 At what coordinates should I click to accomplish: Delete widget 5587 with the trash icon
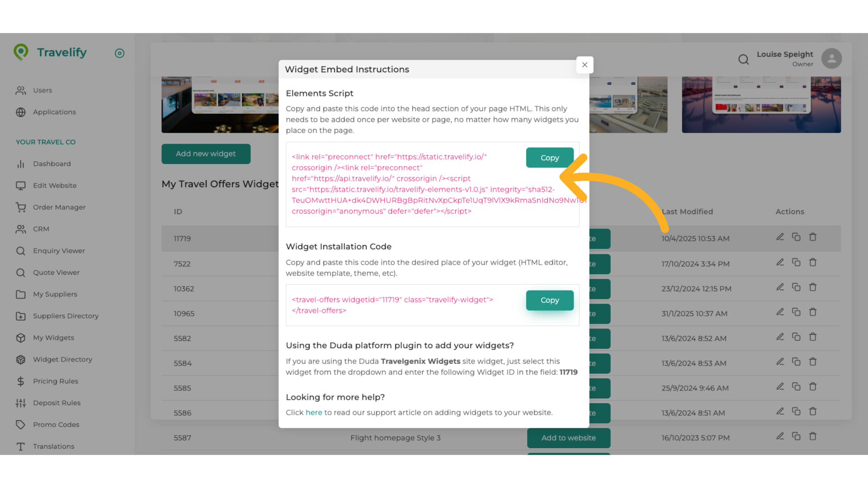[813, 436]
